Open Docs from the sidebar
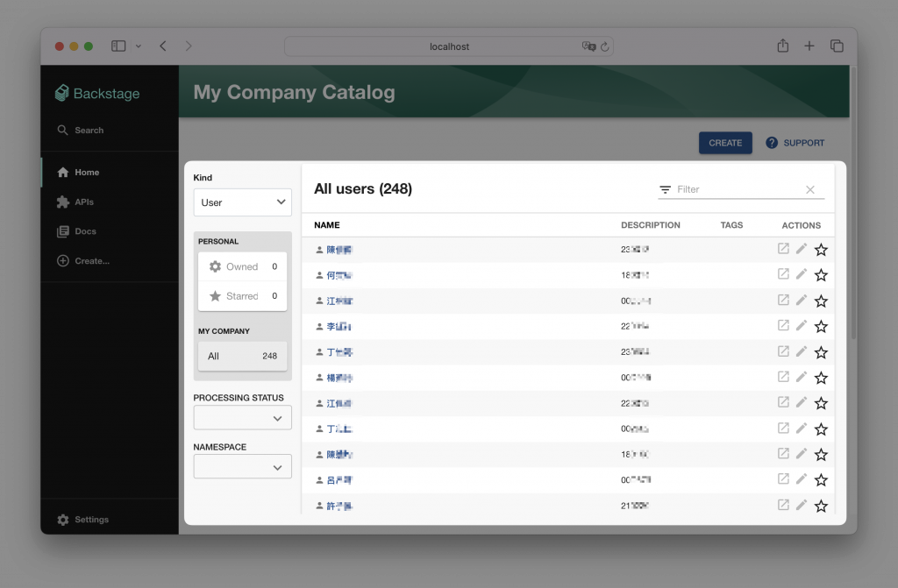The width and height of the screenshot is (898, 588). click(76, 231)
